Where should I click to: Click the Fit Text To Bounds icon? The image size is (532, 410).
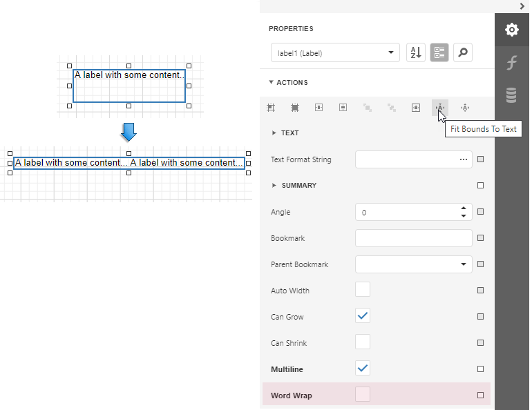[x=465, y=108]
